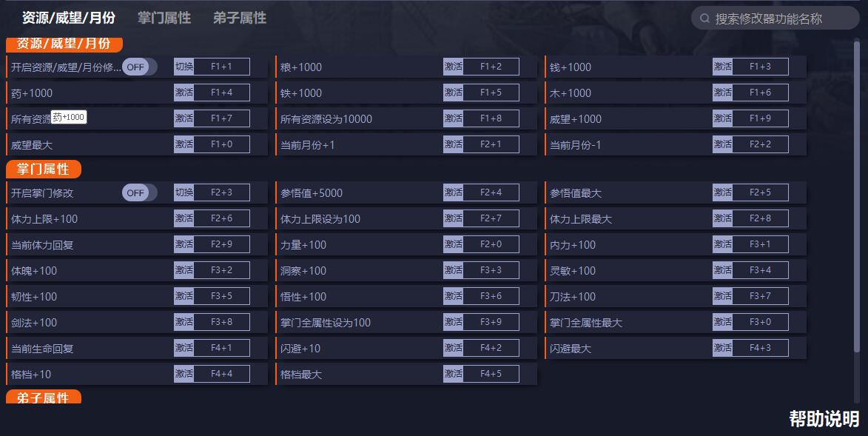
Task: Switch to 掌门属性 tab
Action: [x=164, y=18]
